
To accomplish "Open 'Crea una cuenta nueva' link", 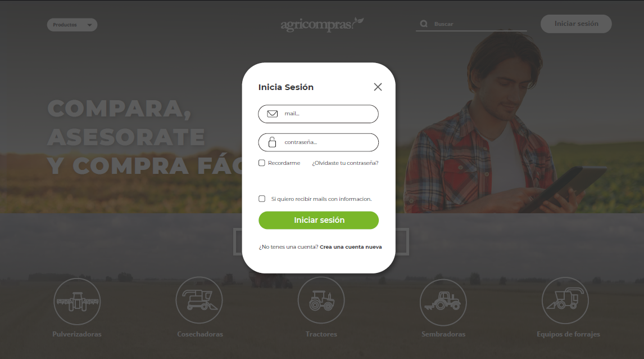I will (x=351, y=247).
